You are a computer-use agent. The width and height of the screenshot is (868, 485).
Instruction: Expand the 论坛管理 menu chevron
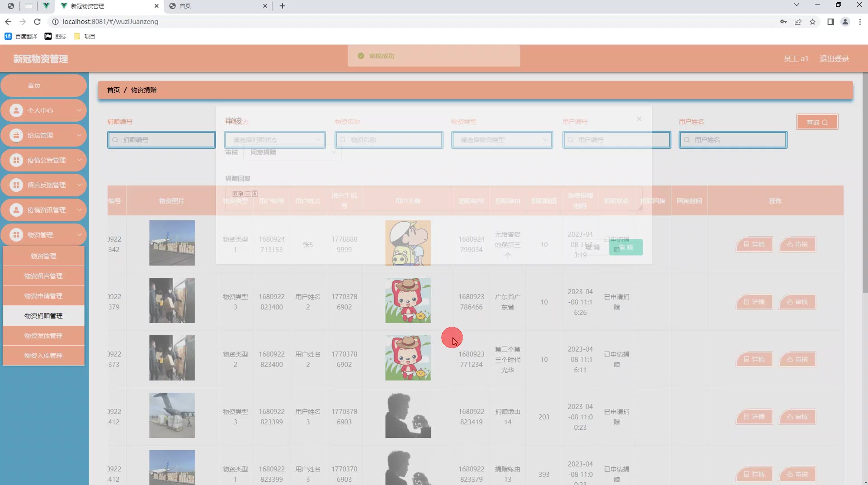click(x=79, y=135)
